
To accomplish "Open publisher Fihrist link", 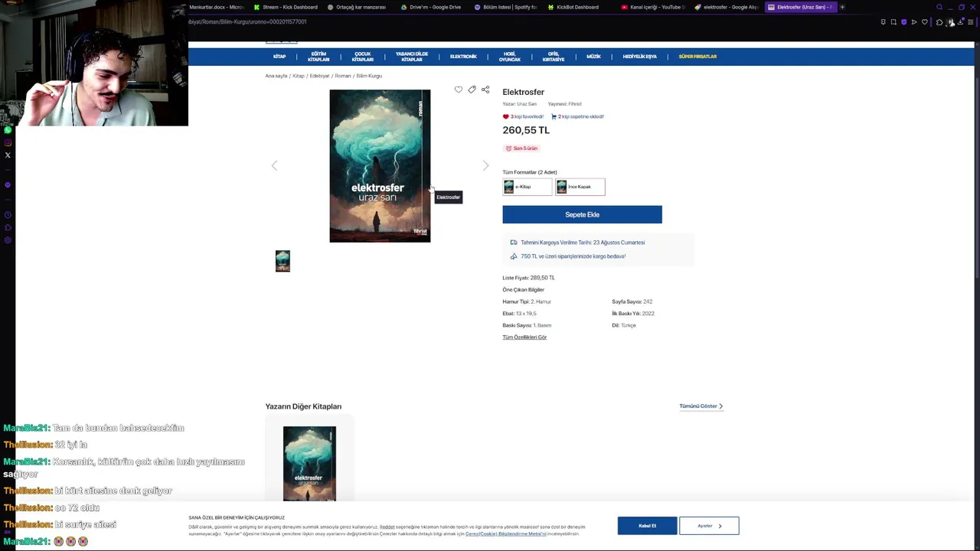I will [x=575, y=104].
